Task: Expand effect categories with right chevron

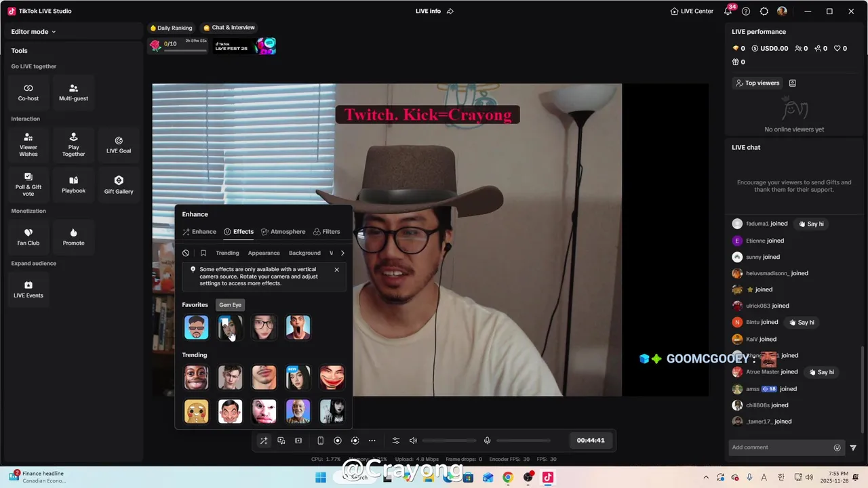Action: point(342,253)
